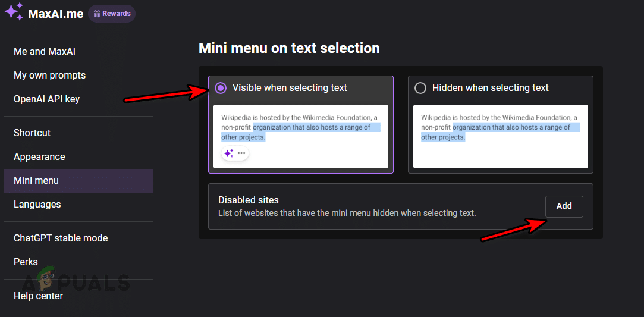Click the purple sparkle icon in preview mini menu
The image size is (644, 317).
click(229, 153)
